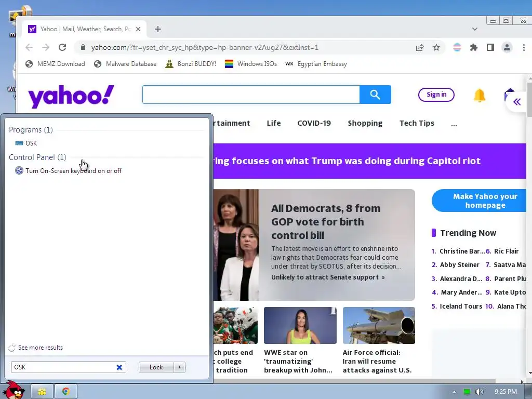The width and height of the screenshot is (532, 399).
Task: Click the striped extension icon in toolbar
Action: (457, 47)
